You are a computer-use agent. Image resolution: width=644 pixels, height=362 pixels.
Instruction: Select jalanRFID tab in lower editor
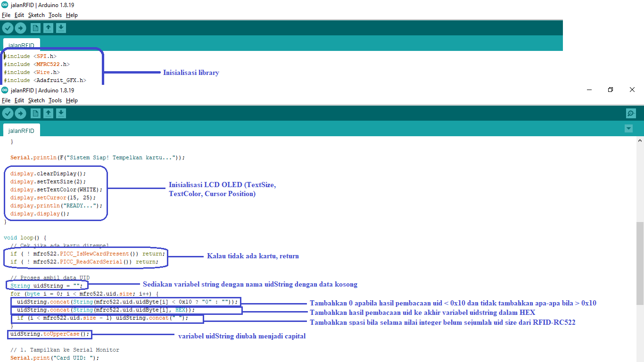pos(21,131)
